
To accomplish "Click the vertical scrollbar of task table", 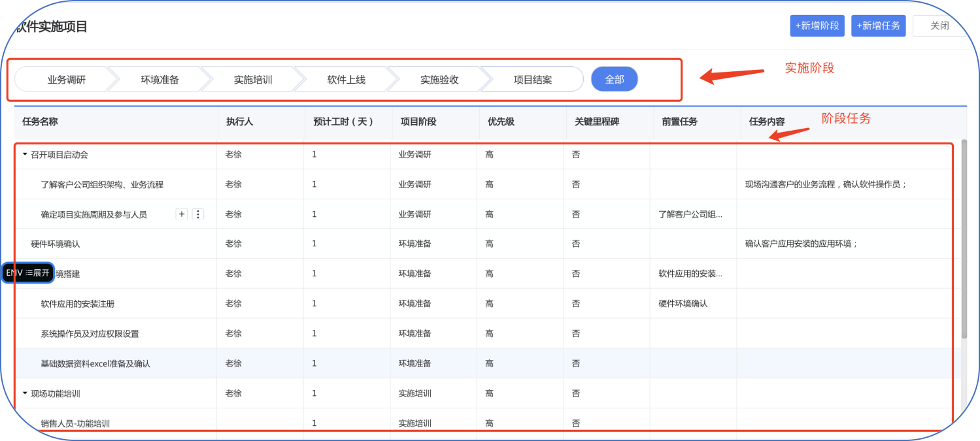I will (964, 238).
